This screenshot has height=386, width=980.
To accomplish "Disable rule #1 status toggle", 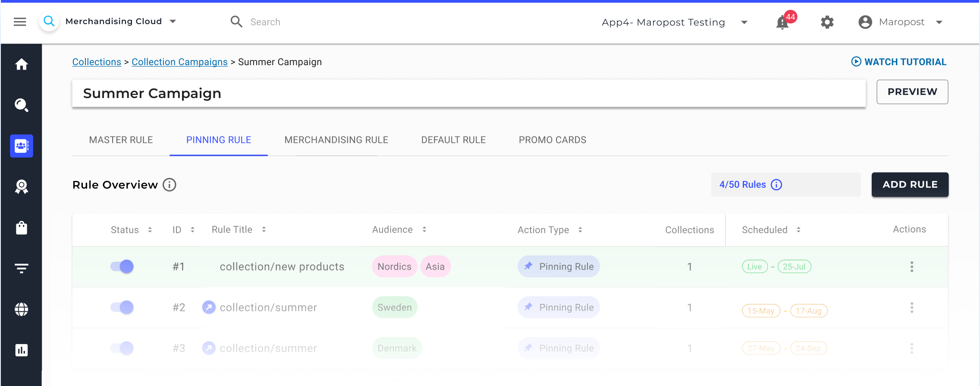I will click(122, 267).
